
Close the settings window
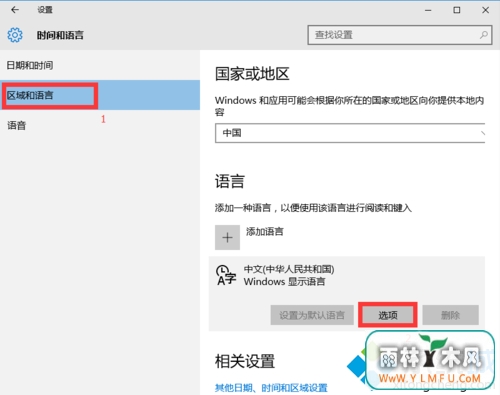(485, 10)
